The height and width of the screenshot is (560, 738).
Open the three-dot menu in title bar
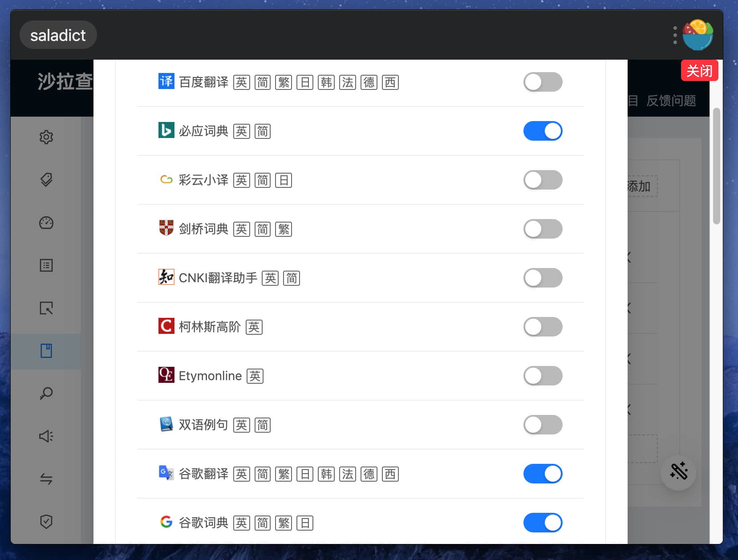[675, 35]
